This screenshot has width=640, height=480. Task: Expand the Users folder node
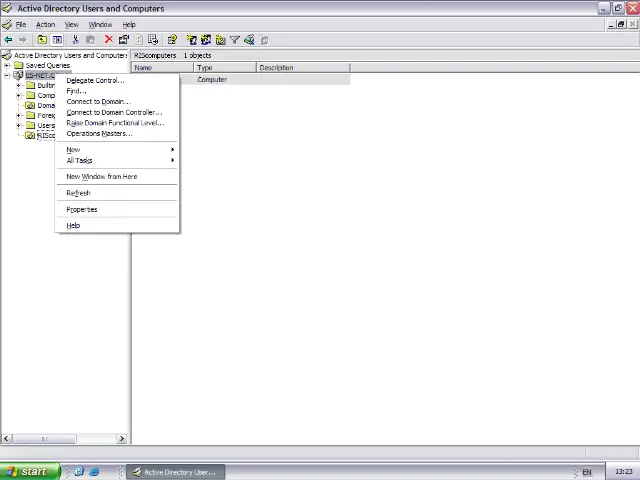click(19, 125)
